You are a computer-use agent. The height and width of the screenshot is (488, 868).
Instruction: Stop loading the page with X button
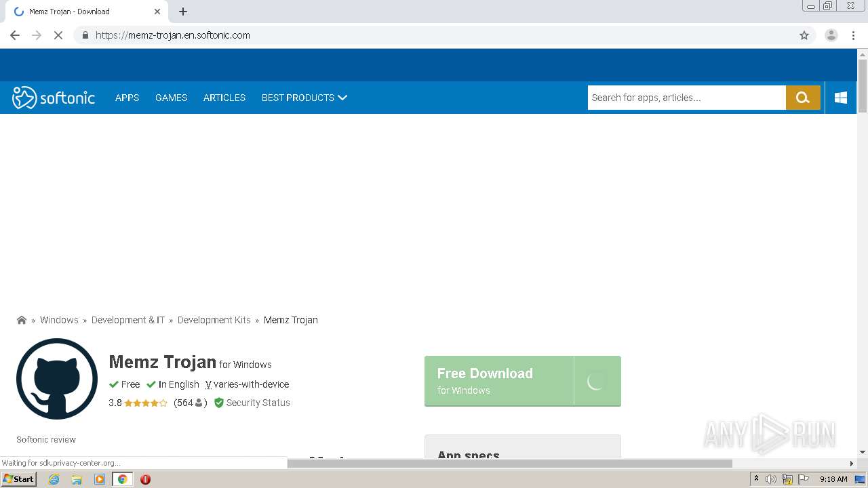tap(58, 35)
